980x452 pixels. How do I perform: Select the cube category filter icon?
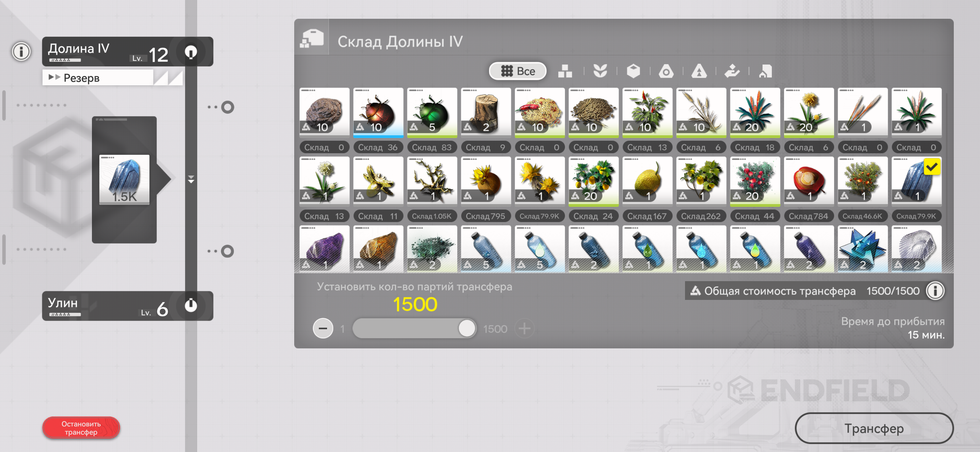coord(633,71)
